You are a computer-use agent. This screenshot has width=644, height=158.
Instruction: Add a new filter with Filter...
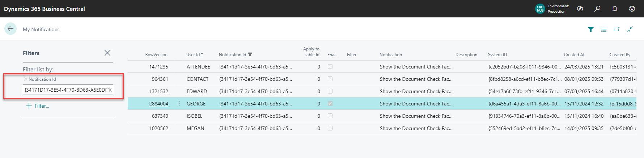pos(38,106)
